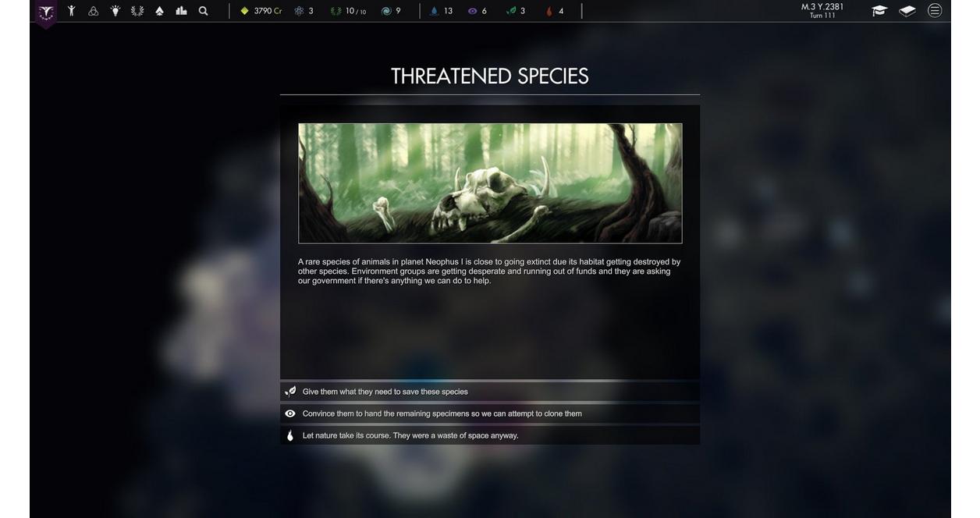Click the 10 / 10 resource value
Viewport: 980px width, 518px height.
(x=356, y=11)
